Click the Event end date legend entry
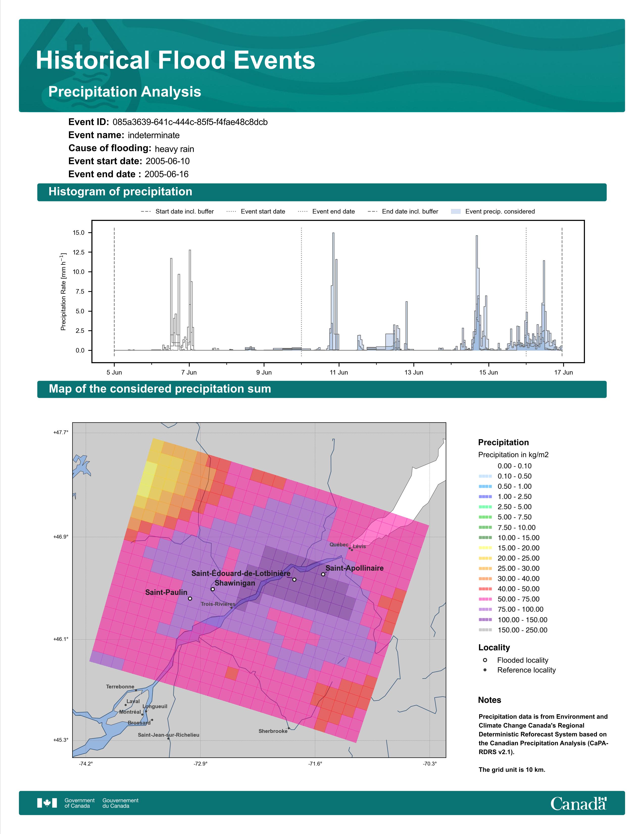Image resolution: width=644 pixels, height=834 pixels. pos(327,212)
